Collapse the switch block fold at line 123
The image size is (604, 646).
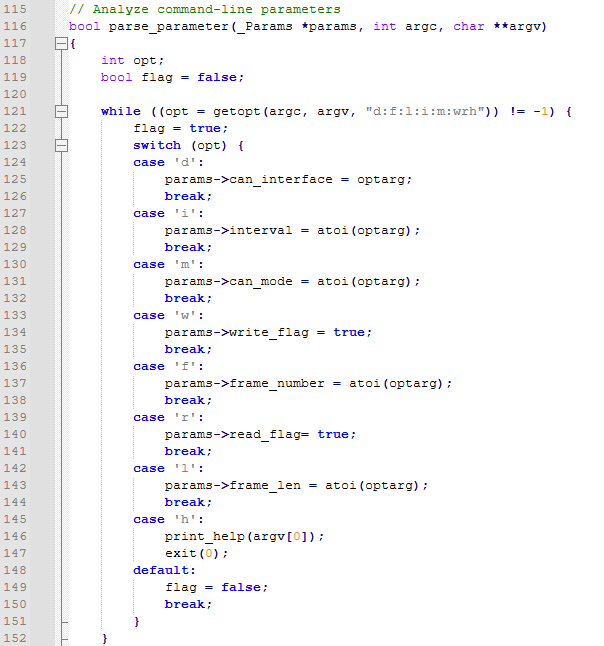click(61, 145)
